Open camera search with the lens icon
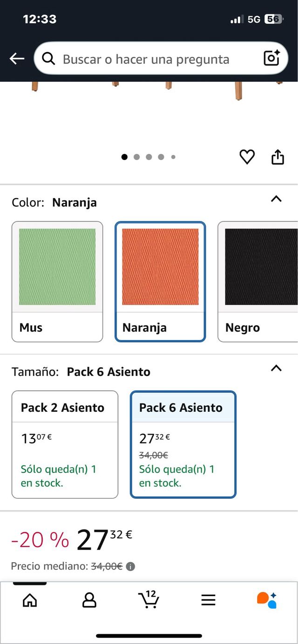 (271, 58)
